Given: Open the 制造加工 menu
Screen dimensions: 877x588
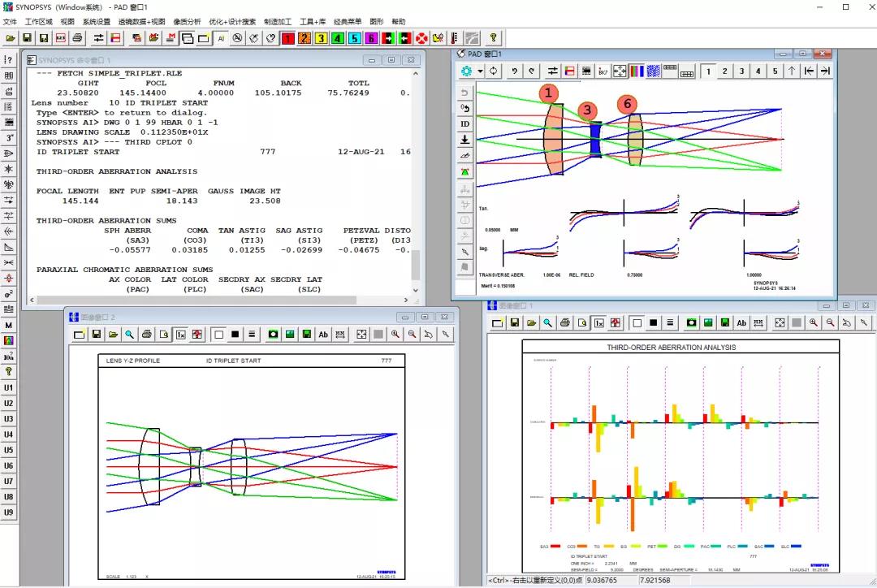Looking at the screenshot, I should (278, 21).
